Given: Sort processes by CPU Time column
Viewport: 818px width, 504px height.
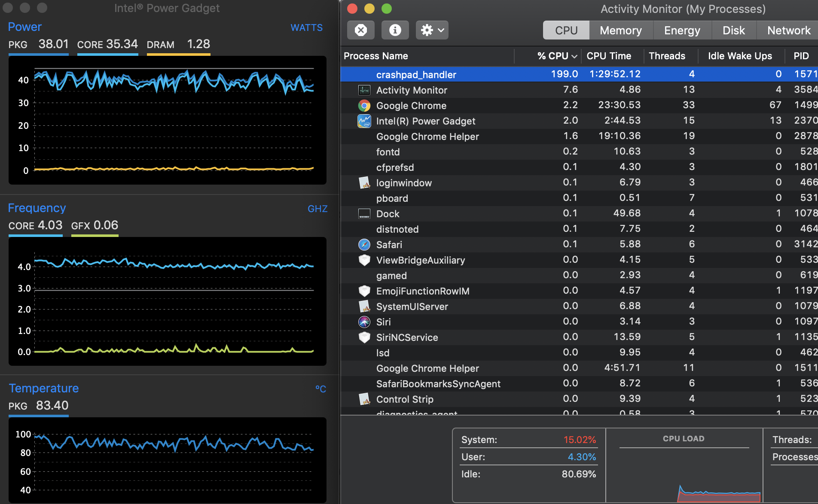Looking at the screenshot, I should (x=609, y=56).
